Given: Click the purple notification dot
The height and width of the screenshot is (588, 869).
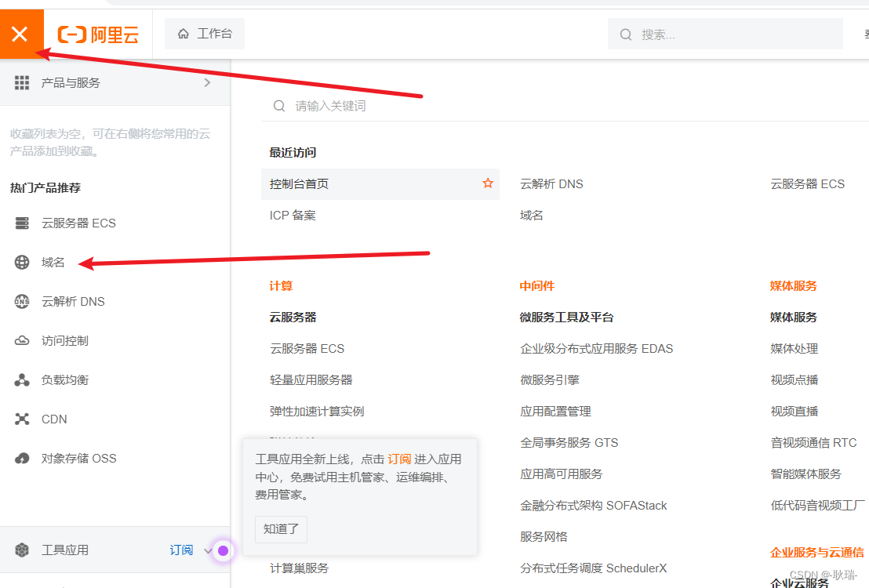Looking at the screenshot, I should coord(223,550).
